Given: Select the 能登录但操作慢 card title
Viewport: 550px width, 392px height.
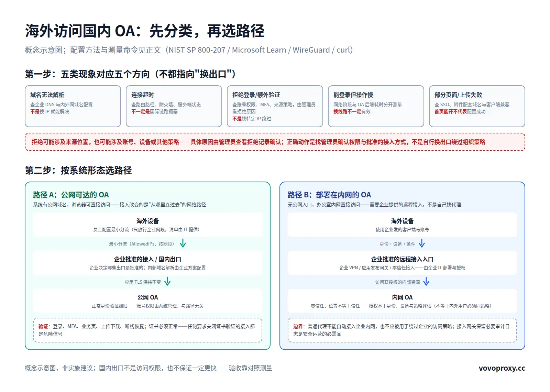Looking at the screenshot, I should pos(353,95).
